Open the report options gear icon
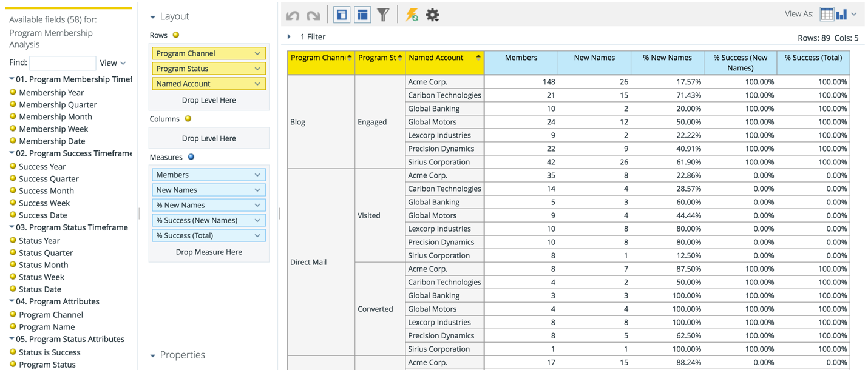868x370 pixels. pos(432,15)
